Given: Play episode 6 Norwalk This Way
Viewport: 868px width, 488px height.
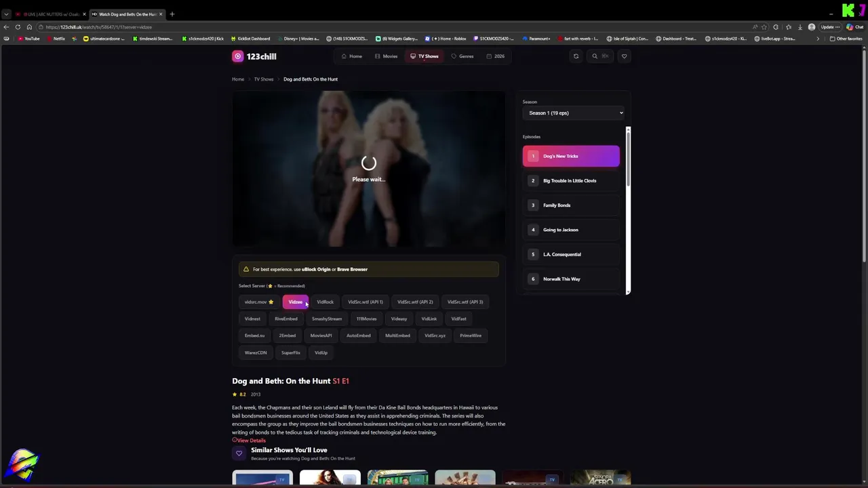Looking at the screenshot, I should [571, 279].
